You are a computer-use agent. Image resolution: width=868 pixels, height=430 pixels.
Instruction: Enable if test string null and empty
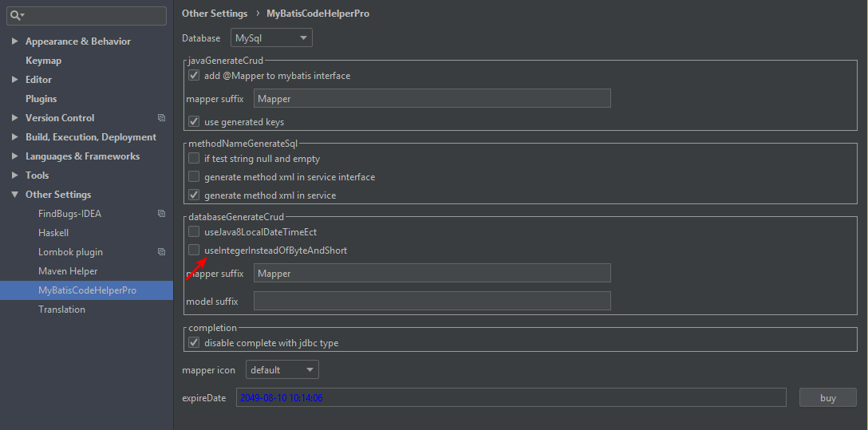click(194, 158)
